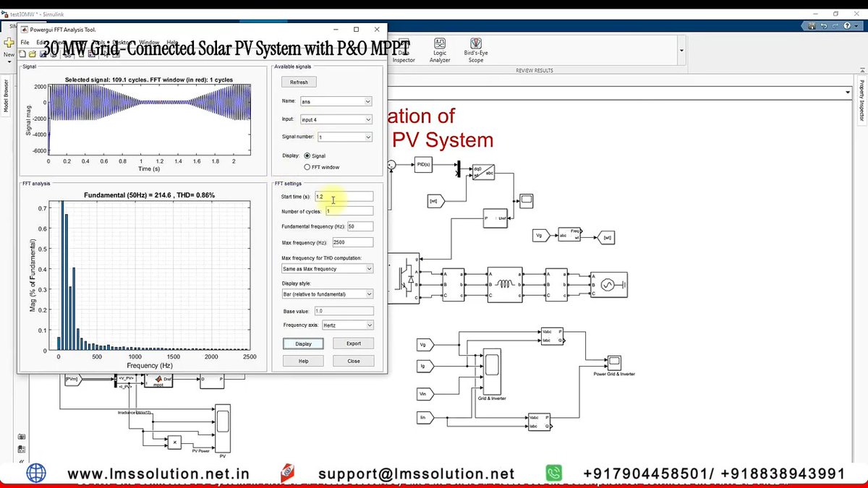The height and width of the screenshot is (488, 868).
Task: Click the New file icon in FFT tool
Action: [22, 53]
